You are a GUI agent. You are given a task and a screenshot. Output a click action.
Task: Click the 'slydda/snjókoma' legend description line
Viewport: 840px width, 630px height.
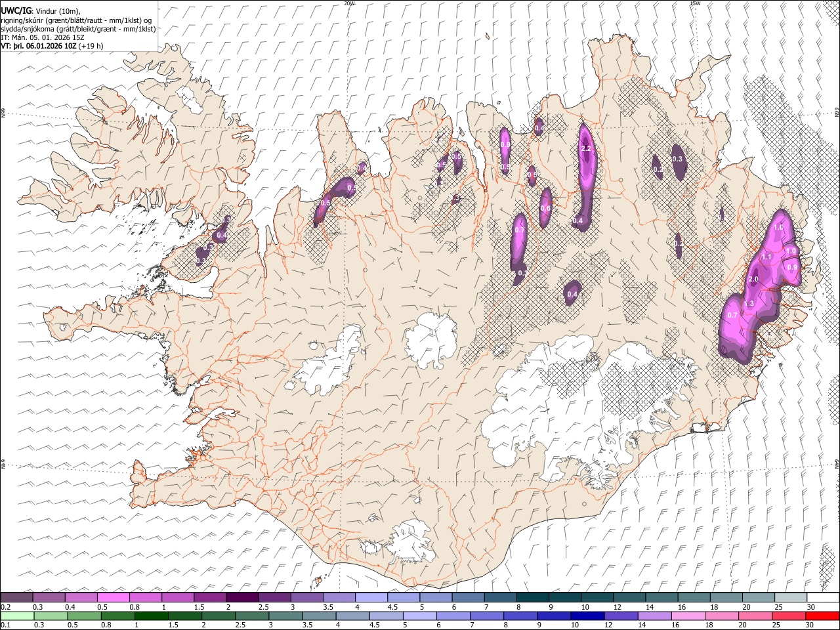[x=78, y=30]
